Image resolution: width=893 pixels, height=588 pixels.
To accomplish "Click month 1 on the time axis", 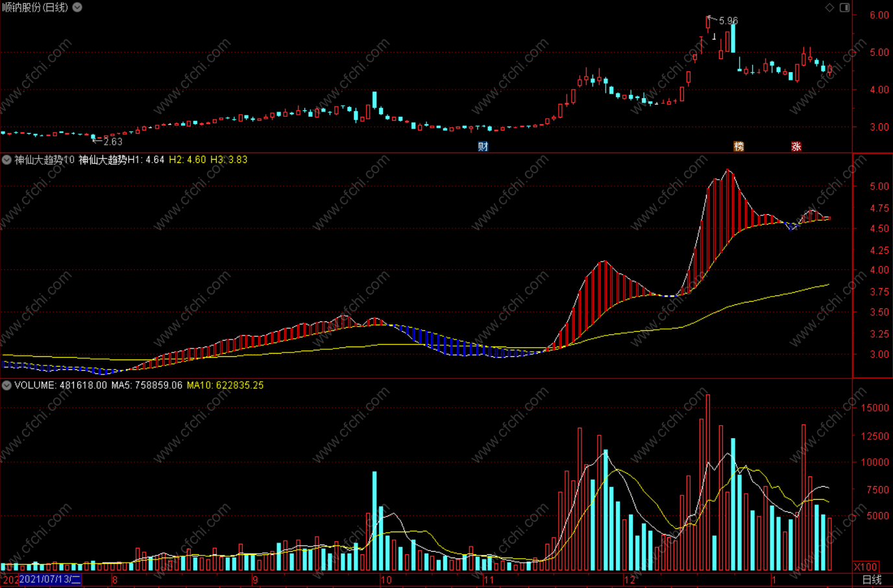I will tap(774, 580).
